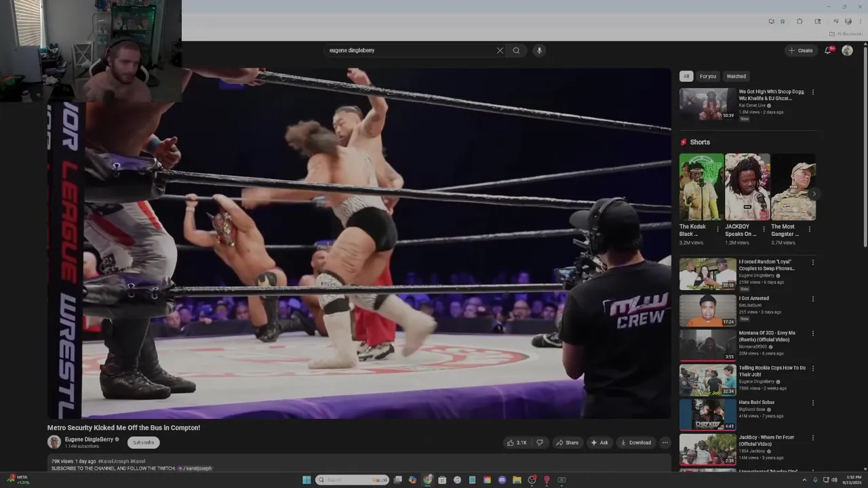Start voice search with microphone
This screenshot has height=488, width=868.
[x=539, y=50]
